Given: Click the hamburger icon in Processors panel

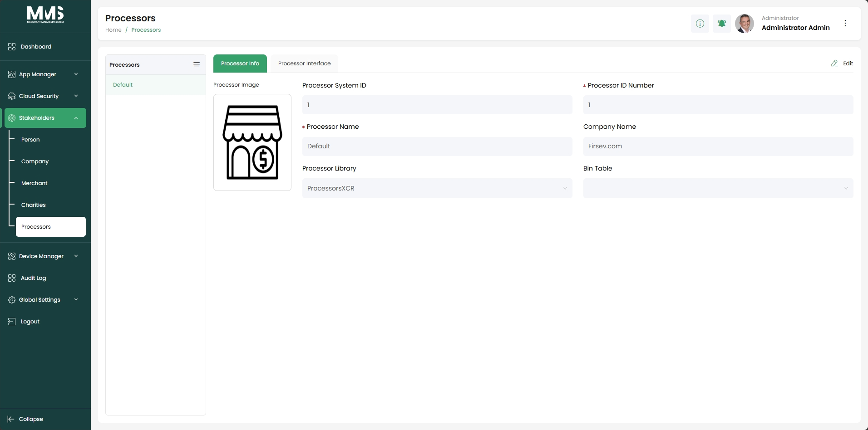Looking at the screenshot, I should click(197, 64).
